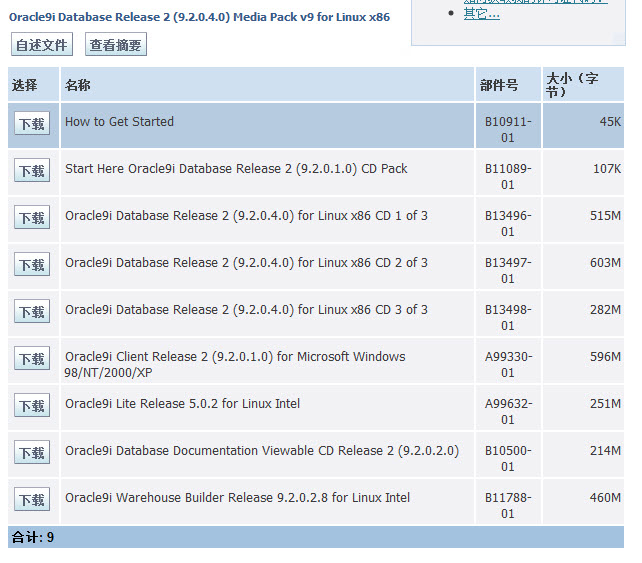Click the 45K size value
The width and height of the screenshot is (642, 563).
coord(610,122)
